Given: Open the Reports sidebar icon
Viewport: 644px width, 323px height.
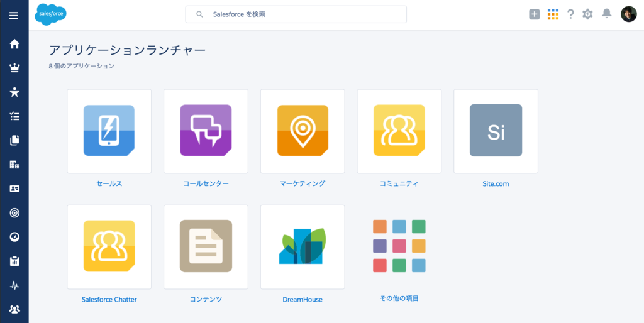Looking at the screenshot, I should [x=14, y=261].
